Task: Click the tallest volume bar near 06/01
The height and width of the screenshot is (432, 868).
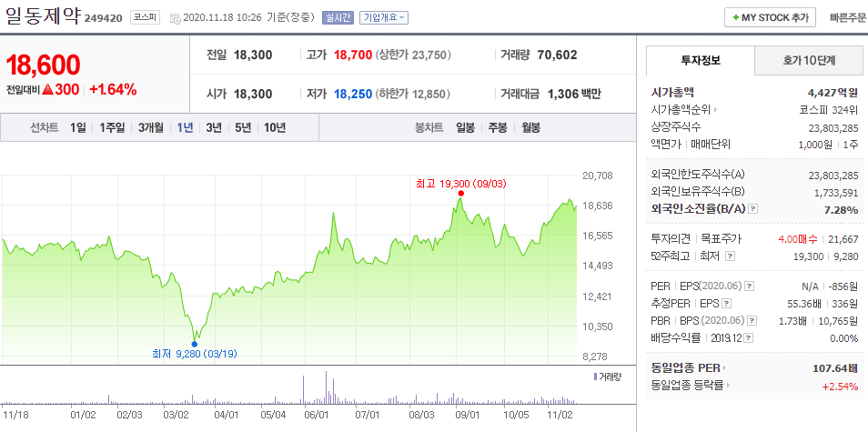Action: (x=326, y=387)
